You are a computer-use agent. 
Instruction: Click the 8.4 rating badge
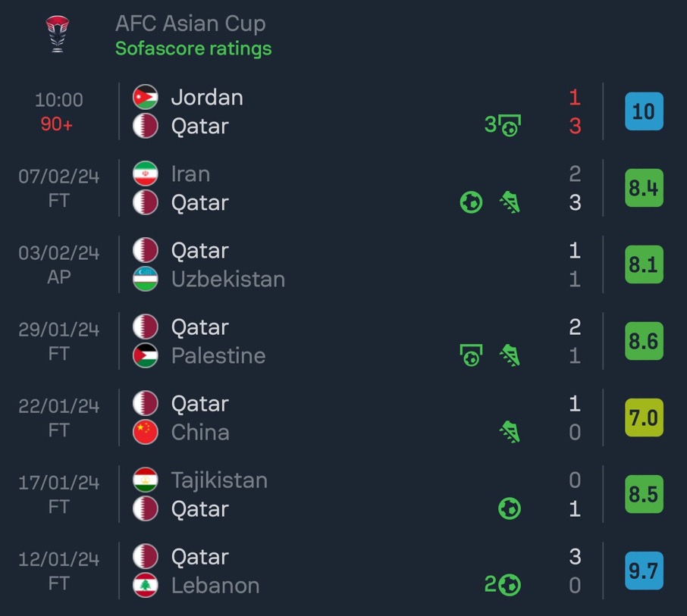pyautogui.click(x=644, y=188)
